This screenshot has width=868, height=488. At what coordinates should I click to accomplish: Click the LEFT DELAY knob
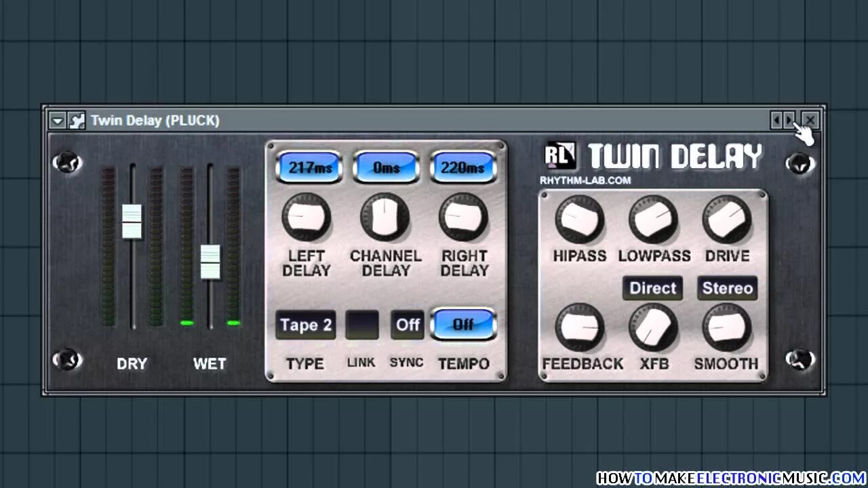click(x=307, y=218)
